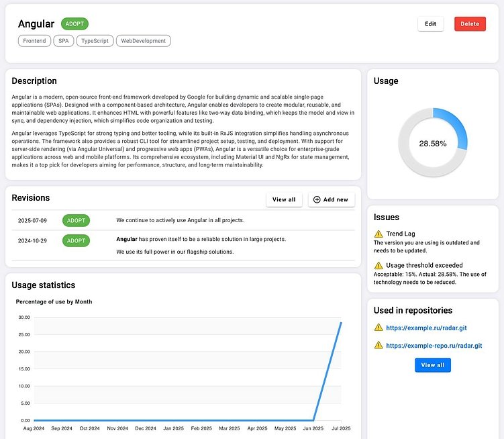Click ADOPT badge of 2024-10-29 revision
The height and width of the screenshot is (439, 504).
pyautogui.click(x=76, y=240)
